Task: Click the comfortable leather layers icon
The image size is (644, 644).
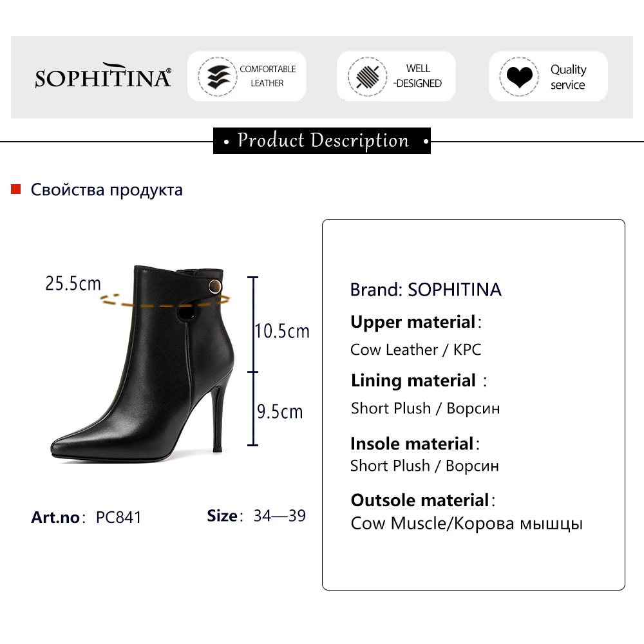Action: 214,77
